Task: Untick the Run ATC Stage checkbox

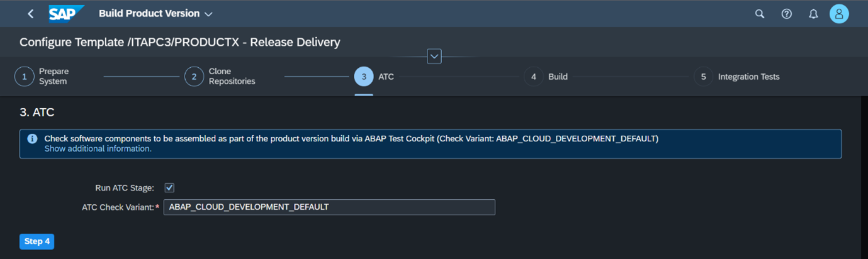Action: point(169,187)
